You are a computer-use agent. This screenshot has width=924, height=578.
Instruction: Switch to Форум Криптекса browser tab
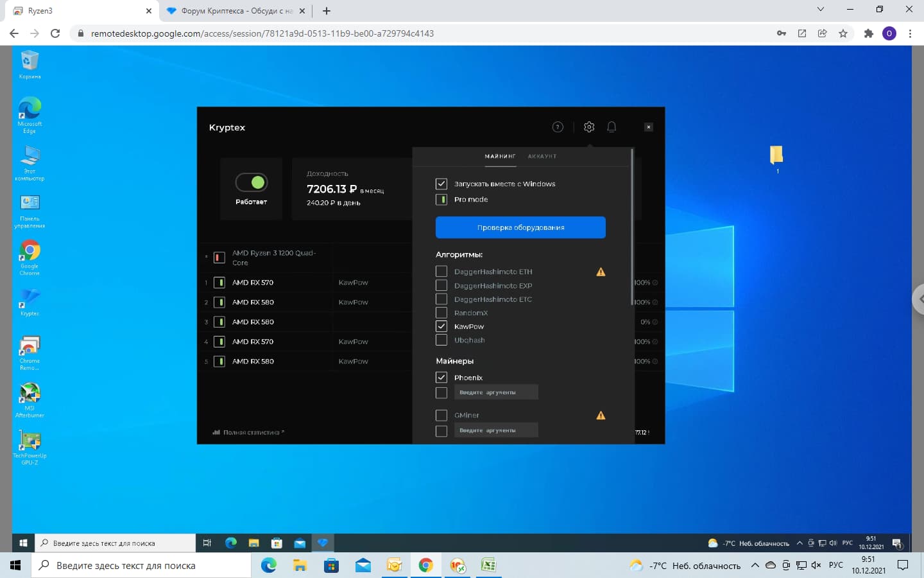237,11
